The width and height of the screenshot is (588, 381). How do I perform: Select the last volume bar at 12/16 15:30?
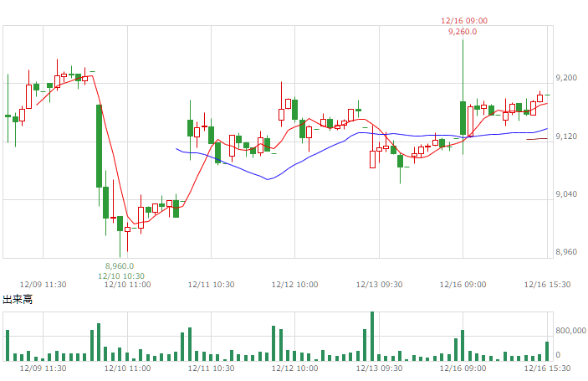(x=547, y=352)
